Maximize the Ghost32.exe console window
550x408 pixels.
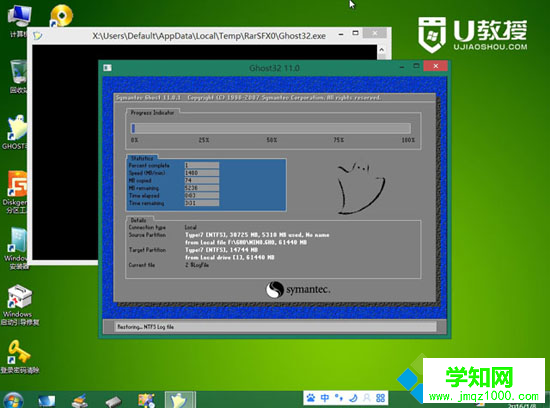tap(355, 33)
